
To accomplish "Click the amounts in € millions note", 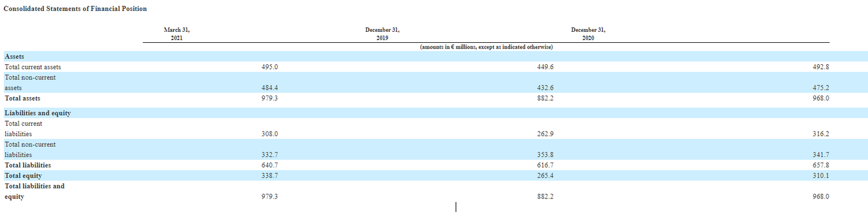I will point(486,47).
